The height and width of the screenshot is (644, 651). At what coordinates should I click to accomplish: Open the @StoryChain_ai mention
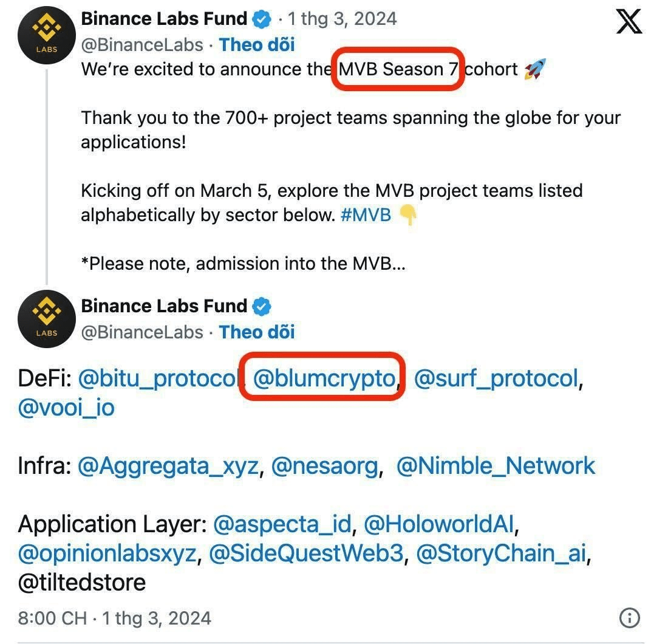coord(502,553)
